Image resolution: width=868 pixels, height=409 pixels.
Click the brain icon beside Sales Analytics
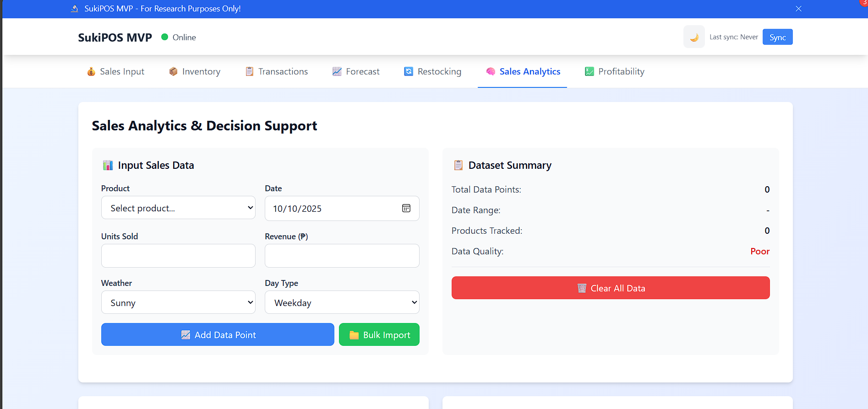coord(491,72)
